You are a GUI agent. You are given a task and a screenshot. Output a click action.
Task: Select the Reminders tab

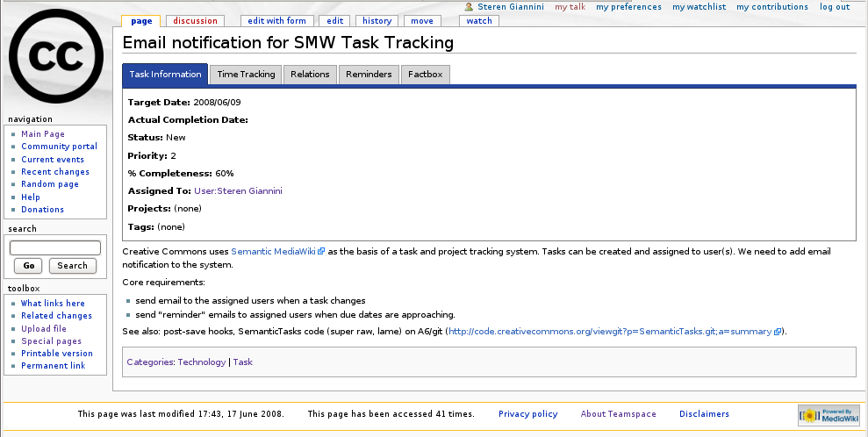click(369, 75)
